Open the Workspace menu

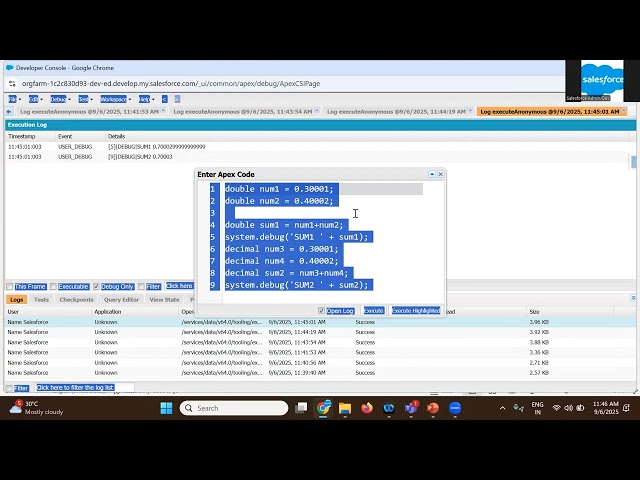[x=116, y=99]
